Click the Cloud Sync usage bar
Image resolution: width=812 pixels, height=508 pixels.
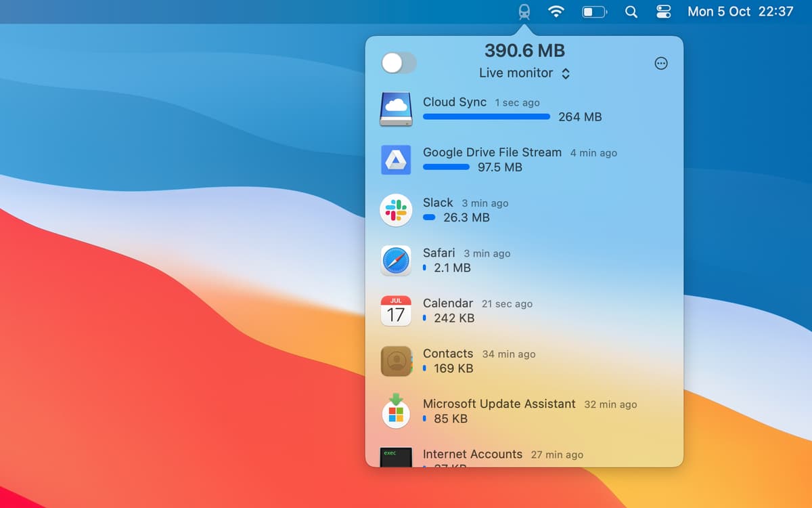486,117
